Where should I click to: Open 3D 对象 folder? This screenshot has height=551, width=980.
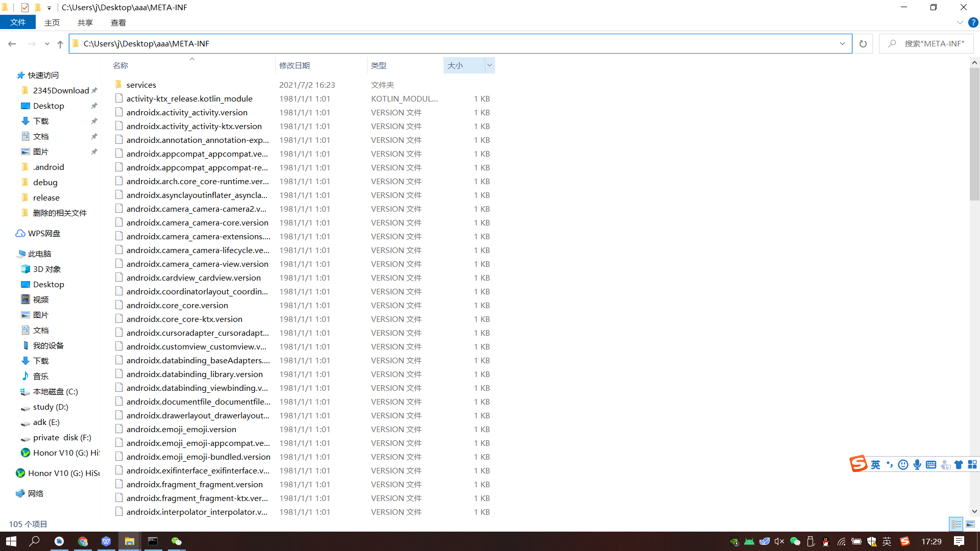click(46, 269)
